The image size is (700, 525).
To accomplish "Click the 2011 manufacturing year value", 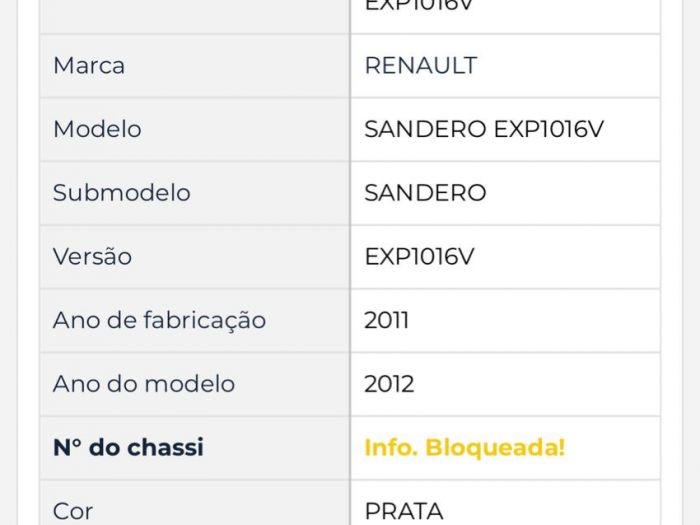I will click(387, 321).
